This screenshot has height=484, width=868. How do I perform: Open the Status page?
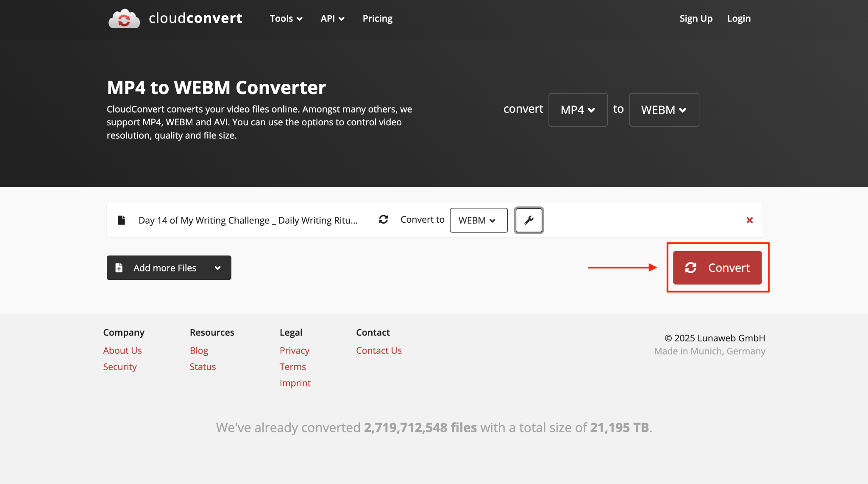pyautogui.click(x=202, y=366)
